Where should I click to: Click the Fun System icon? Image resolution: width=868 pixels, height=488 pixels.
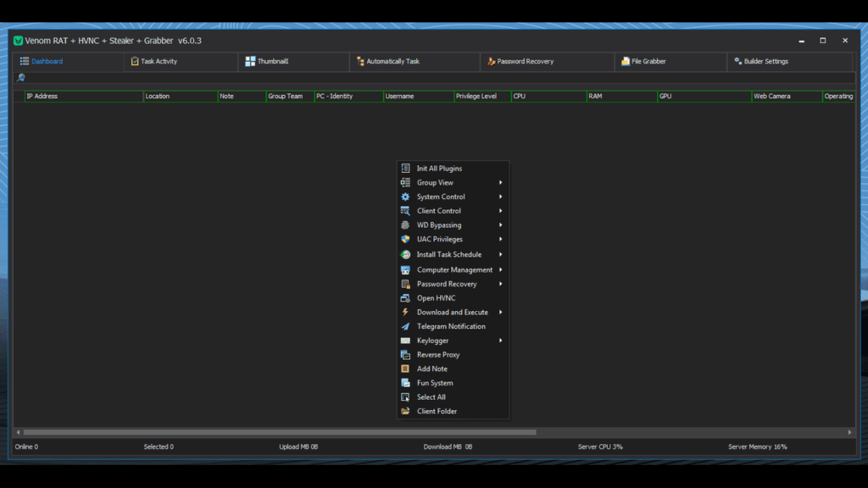[405, 383]
